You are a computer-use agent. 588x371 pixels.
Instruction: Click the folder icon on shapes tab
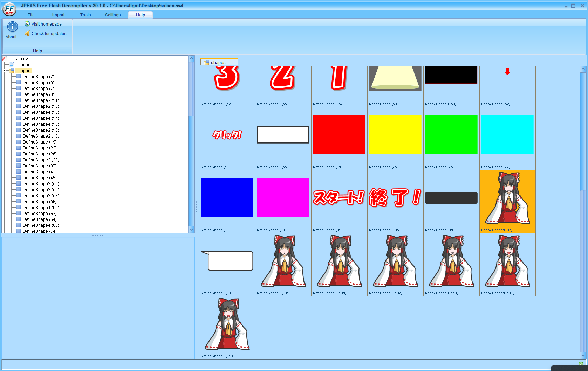206,63
